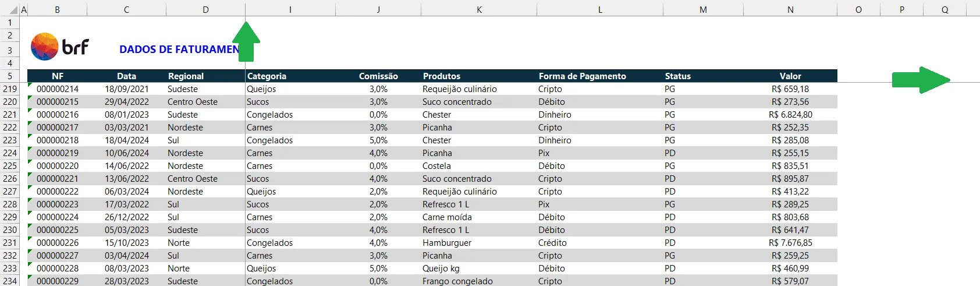Screen dimensions: 980x286
Task: Select cell with NF 000000220
Action: pyautogui.click(x=57, y=166)
